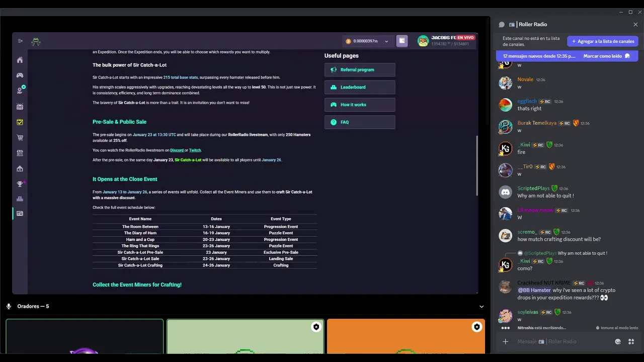Click the Sir Catch-a-Lot Pre-Sale table row
The image size is (644, 362).
(x=205, y=252)
